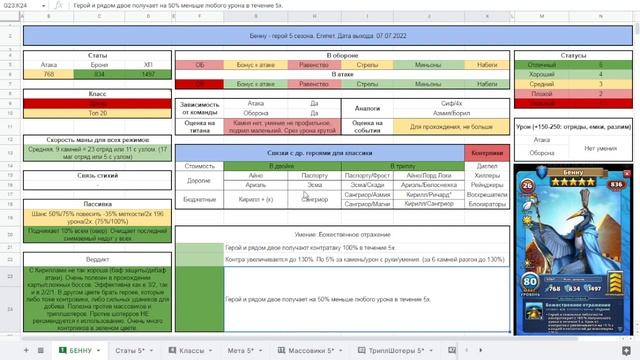Select the Вердикт header cell
This screenshot has width=640, height=360.
pyautogui.click(x=97, y=260)
